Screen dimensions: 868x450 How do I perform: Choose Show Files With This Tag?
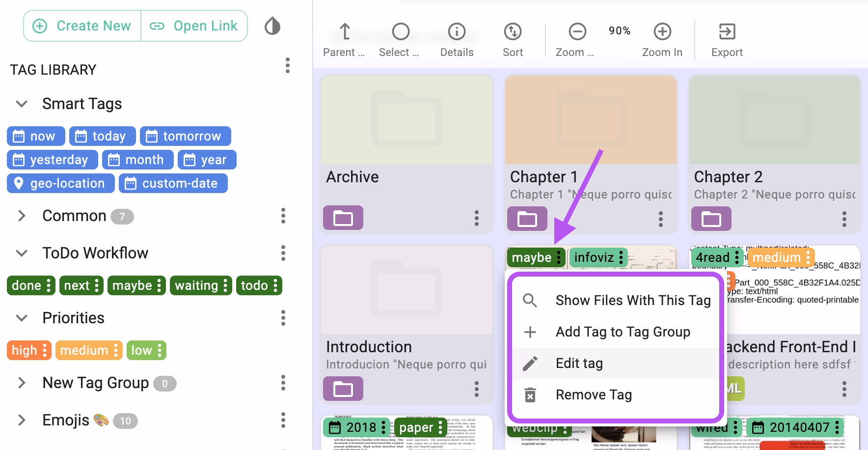pos(633,300)
